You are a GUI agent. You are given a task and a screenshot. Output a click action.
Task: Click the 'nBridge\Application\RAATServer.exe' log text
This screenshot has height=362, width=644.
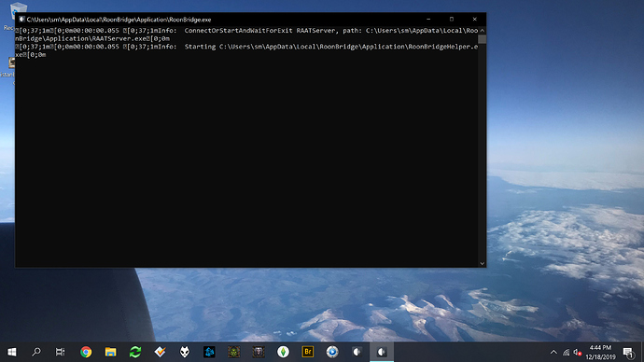pos(81,38)
